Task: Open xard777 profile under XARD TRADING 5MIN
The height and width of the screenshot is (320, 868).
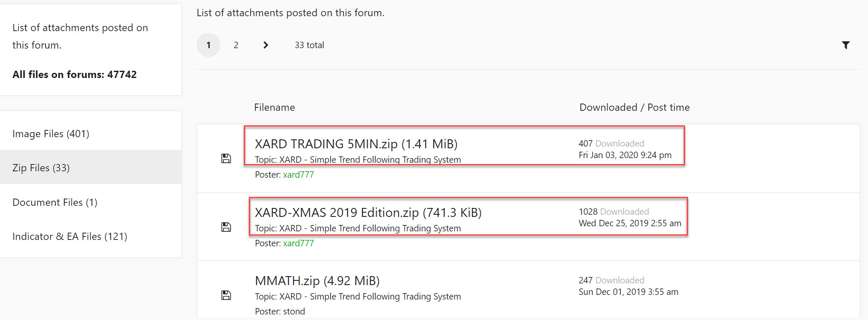Action: [298, 175]
